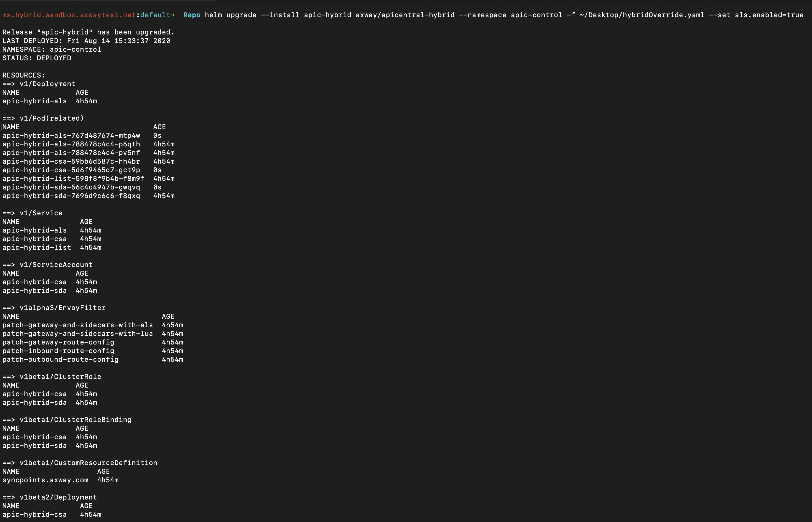This screenshot has height=522, width=812.
Task: Click the STATUS: DEPLOYED line
Action: point(37,58)
